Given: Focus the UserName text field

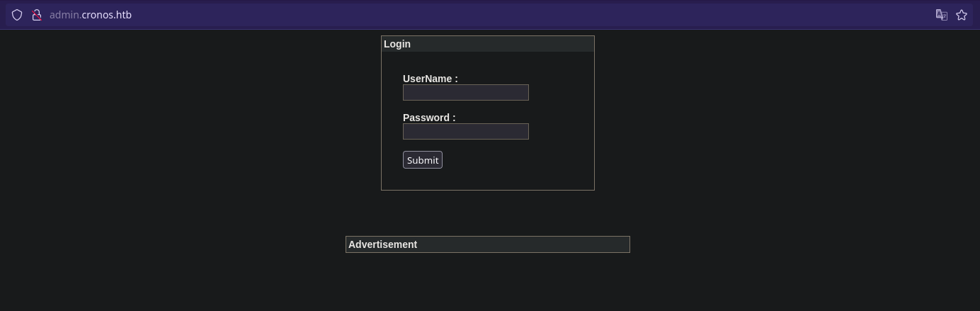Looking at the screenshot, I should (465, 93).
